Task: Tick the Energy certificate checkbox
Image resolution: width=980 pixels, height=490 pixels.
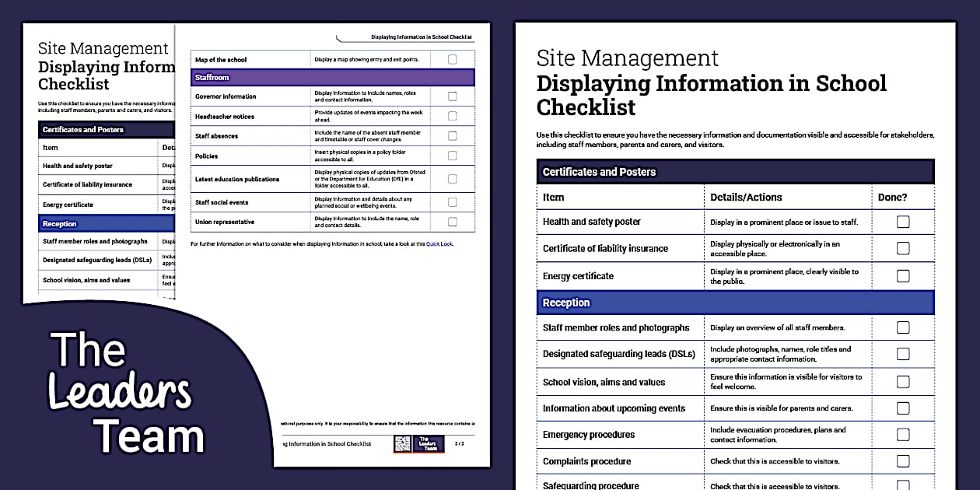Action: 902,275
